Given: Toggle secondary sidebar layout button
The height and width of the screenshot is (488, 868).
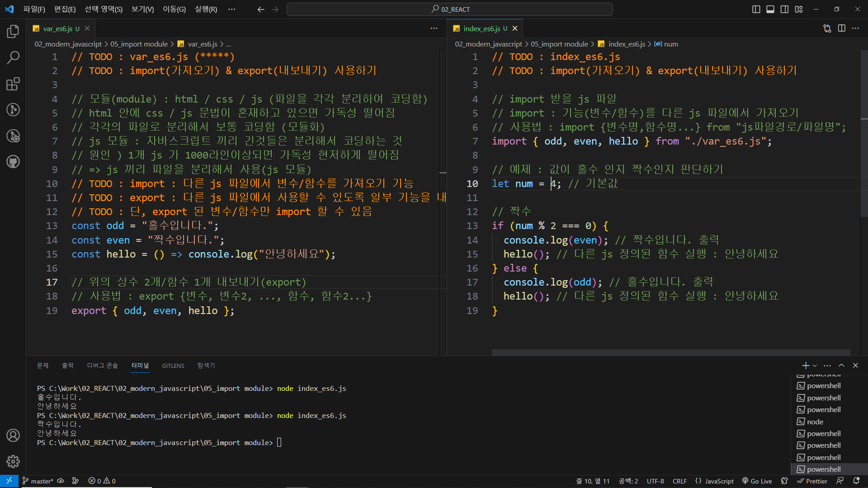Looking at the screenshot, I should click(x=784, y=9).
